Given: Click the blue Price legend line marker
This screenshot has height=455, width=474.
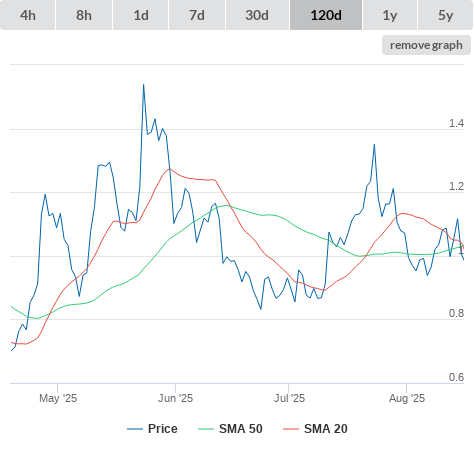Looking at the screenshot, I should 135,429.
